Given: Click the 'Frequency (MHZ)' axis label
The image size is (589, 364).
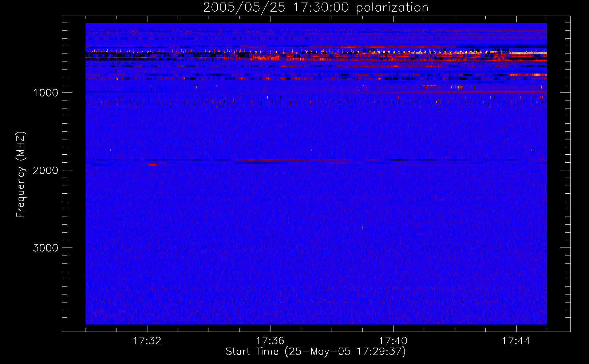Looking at the screenshot, I should [x=21, y=175].
